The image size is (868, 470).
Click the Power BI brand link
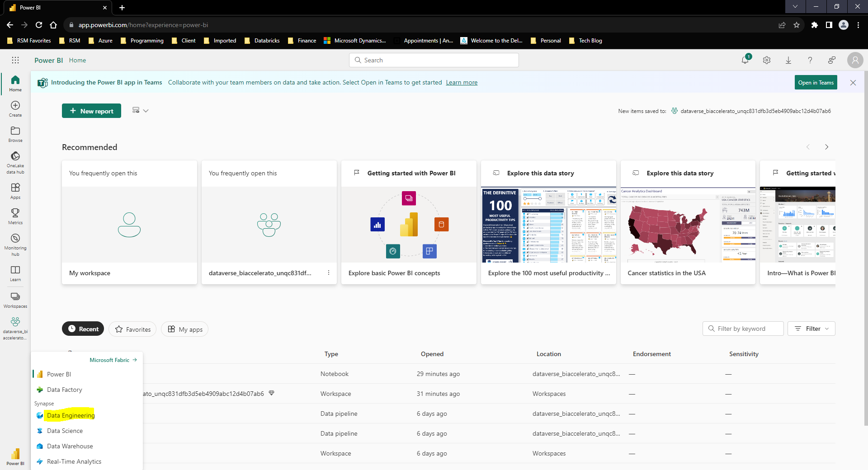click(48, 60)
